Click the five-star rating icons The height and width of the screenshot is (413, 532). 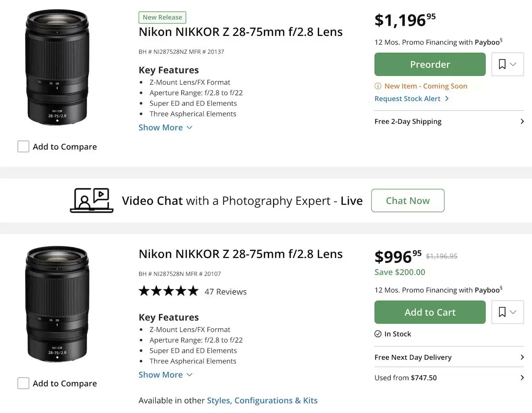[x=168, y=291]
